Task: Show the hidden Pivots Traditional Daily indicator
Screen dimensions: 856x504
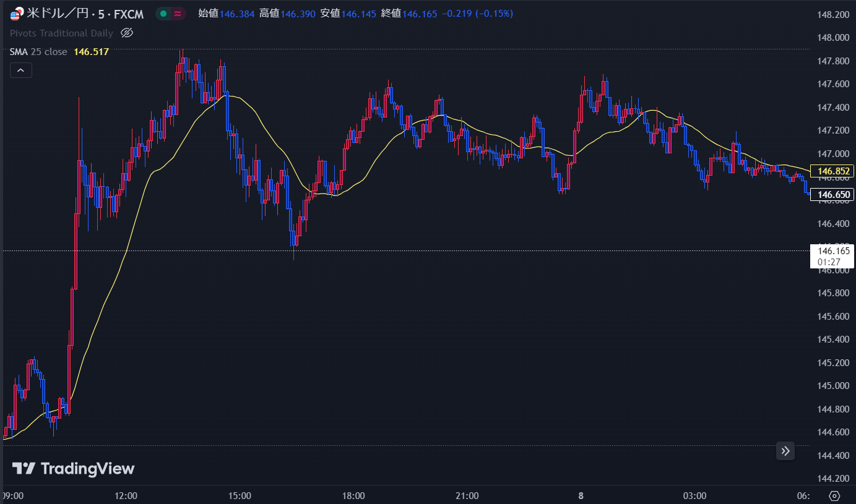Action: click(127, 33)
